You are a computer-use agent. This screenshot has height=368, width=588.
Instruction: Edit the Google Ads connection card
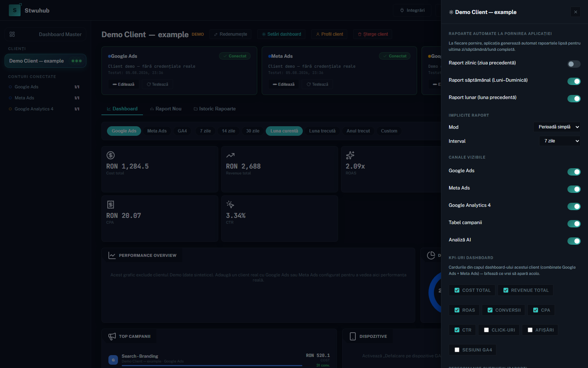[123, 84]
